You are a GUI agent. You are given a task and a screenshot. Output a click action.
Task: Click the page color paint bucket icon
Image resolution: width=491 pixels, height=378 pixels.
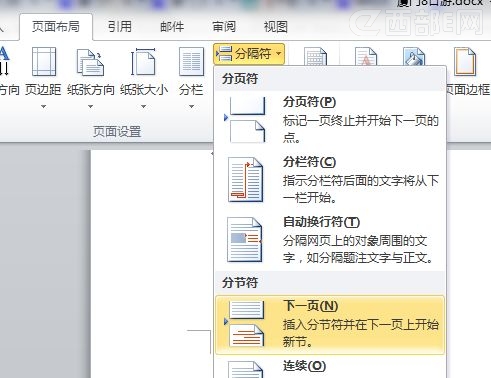pyautogui.click(x=414, y=57)
